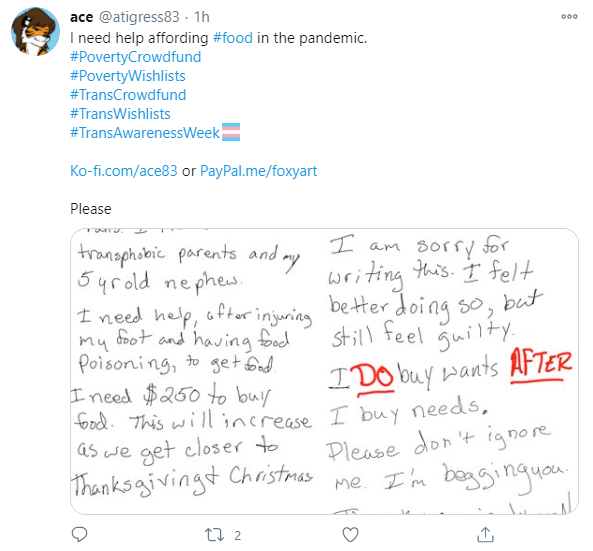Image resolution: width=593 pixels, height=551 pixels.
Task: Open the #PovertyCrowdfund hashtag
Action: [135, 57]
